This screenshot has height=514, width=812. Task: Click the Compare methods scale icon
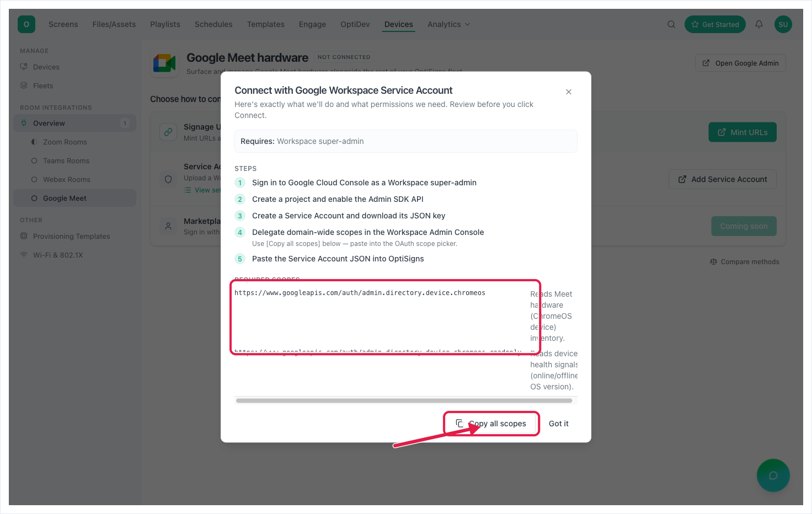click(713, 262)
